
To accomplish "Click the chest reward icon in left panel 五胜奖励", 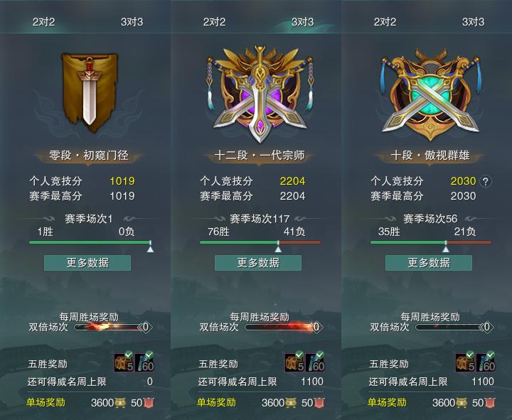I will coord(124,362).
